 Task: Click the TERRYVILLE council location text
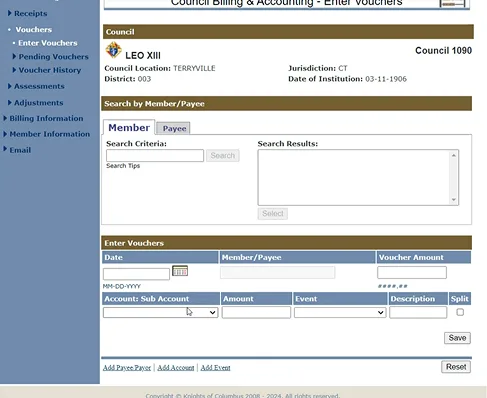(x=194, y=68)
